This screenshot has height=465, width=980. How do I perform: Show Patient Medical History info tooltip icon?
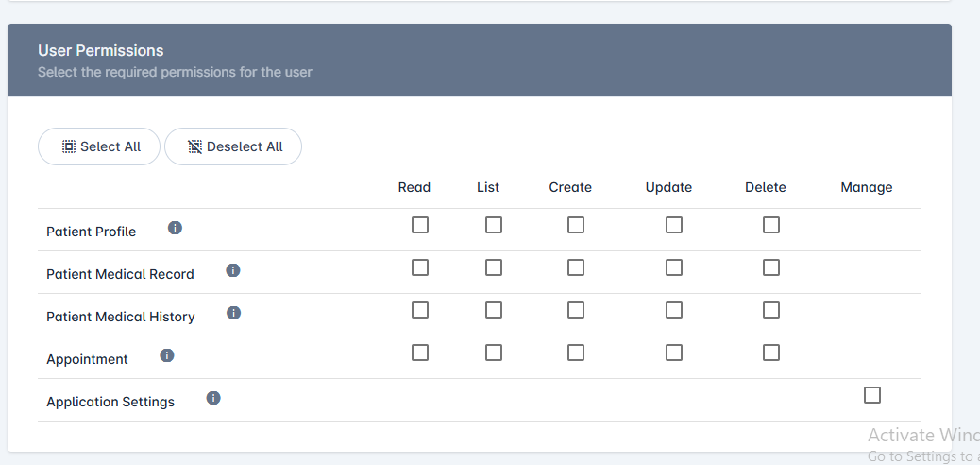coord(234,313)
